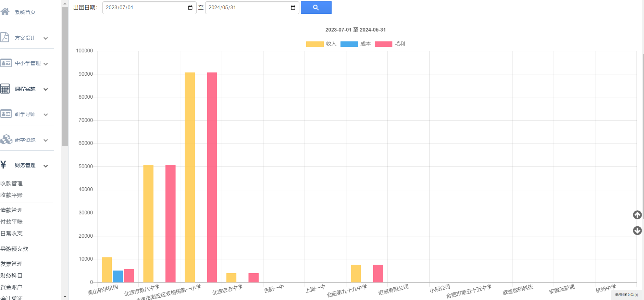Toggle 收入 series in chart legend
This screenshot has width=644, height=300.
pos(321,44)
